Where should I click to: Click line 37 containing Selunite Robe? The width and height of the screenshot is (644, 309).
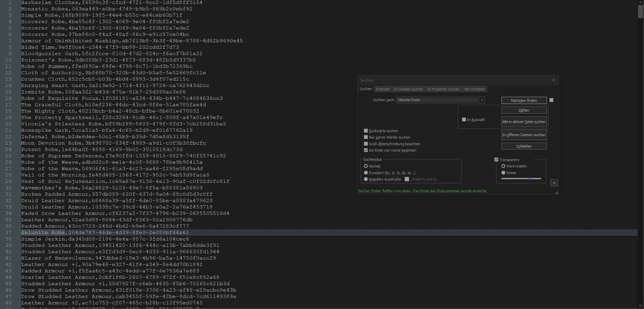[x=105, y=232]
